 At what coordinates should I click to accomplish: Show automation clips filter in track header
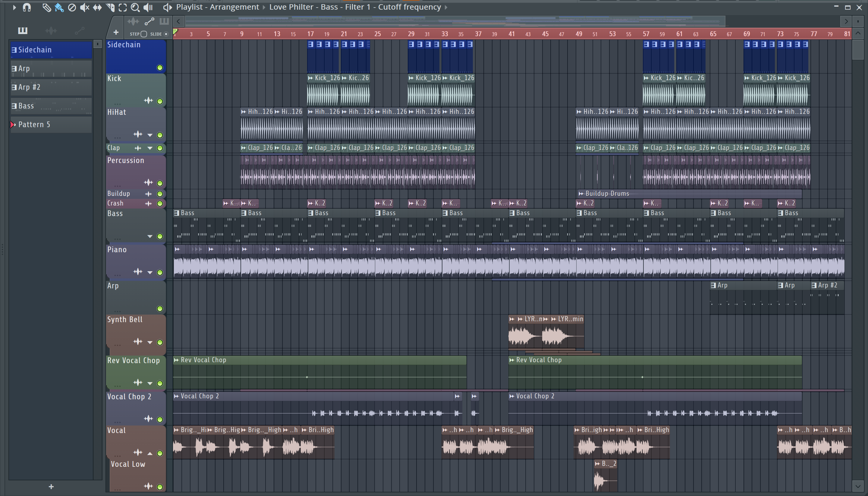pyautogui.click(x=149, y=22)
